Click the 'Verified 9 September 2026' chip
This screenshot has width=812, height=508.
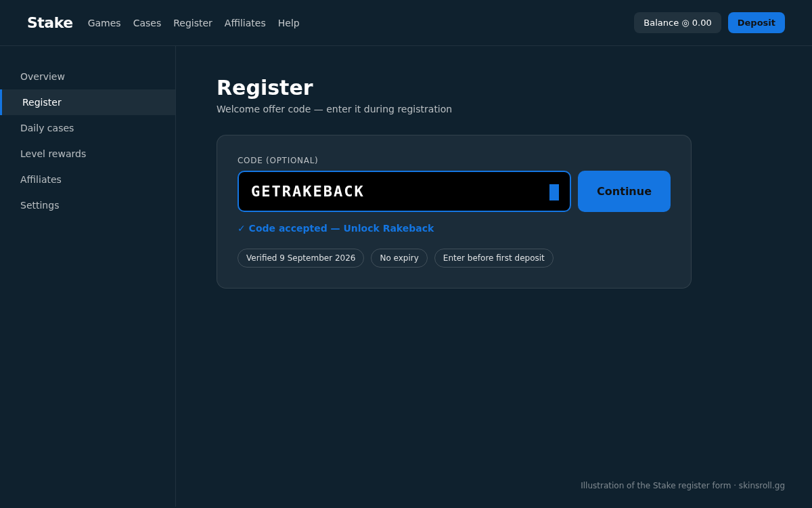tap(300, 258)
